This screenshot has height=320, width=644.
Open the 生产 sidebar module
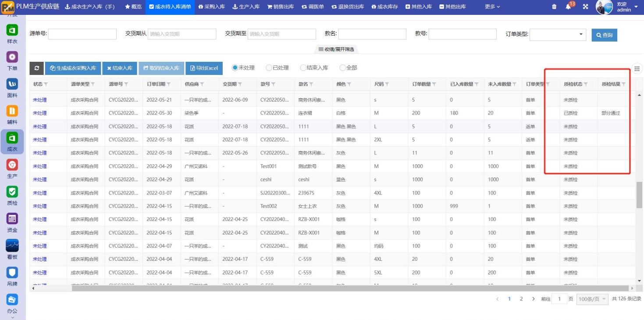pyautogui.click(x=12, y=169)
